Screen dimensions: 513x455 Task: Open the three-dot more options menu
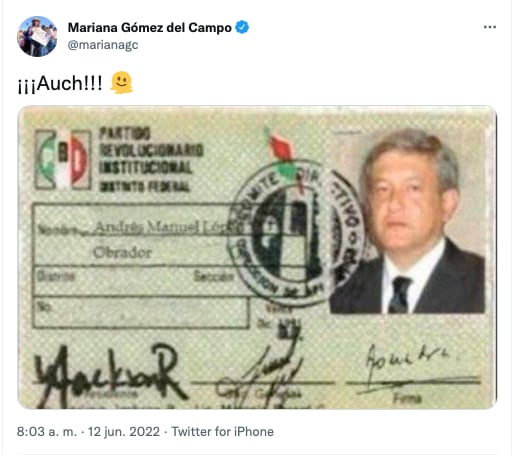490,27
